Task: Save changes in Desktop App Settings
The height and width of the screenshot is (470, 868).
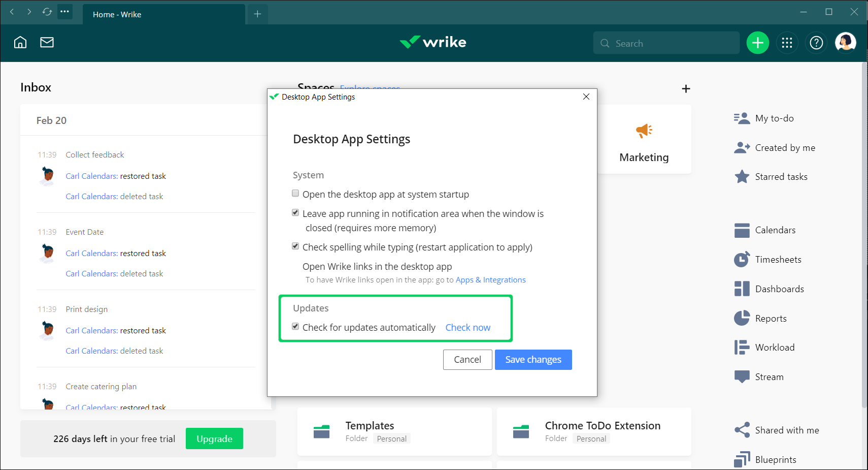Action: tap(533, 359)
